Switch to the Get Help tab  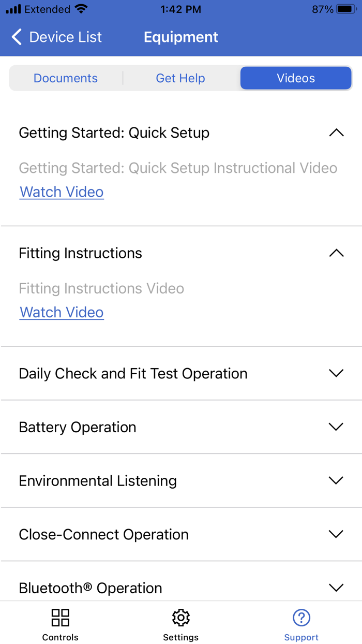pos(180,78)
